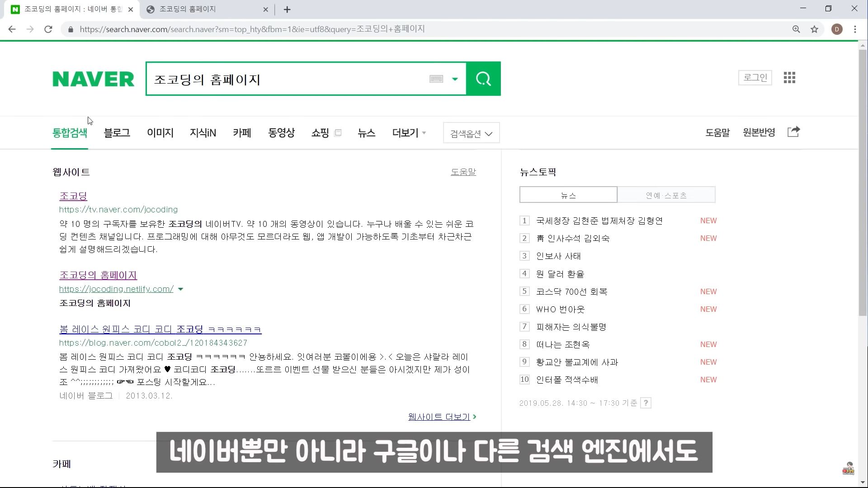The height and width of the screenshot is (488, 868).
Task: Expand the 더보기 menu
Action: pyautogui.click(x=409, y=133)
